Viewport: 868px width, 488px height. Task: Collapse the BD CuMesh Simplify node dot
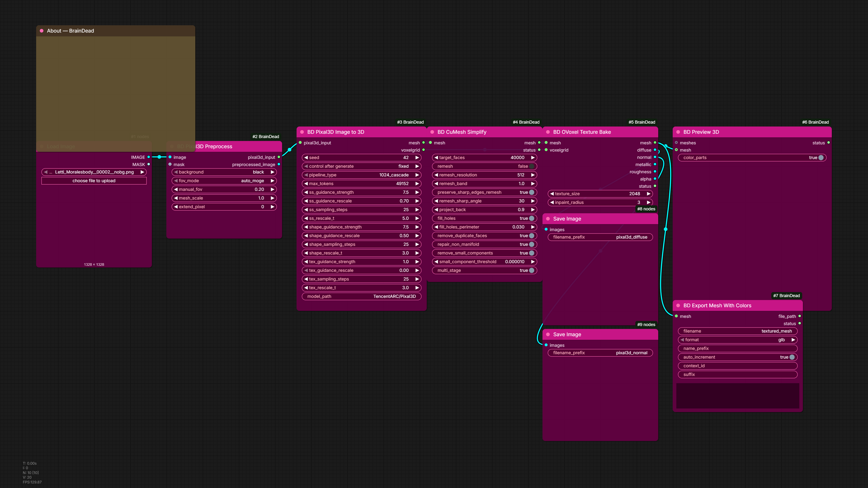pos(432,132)
